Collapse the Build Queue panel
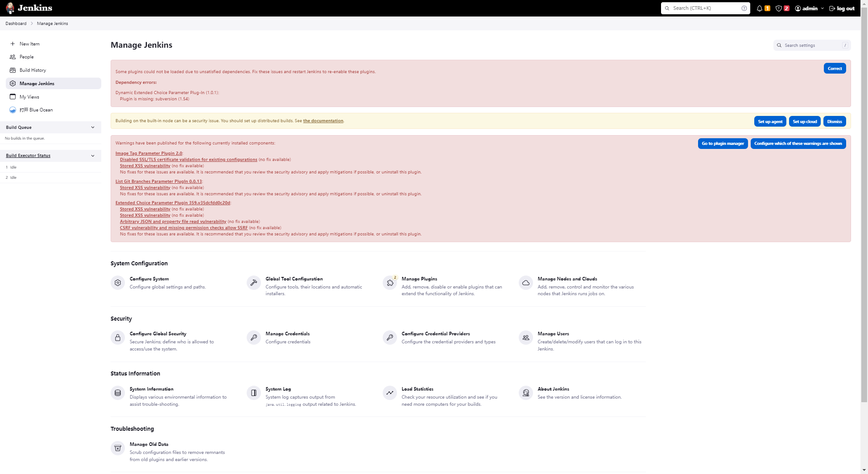This screenshot has width=868, height=474. tap(93, 128)
